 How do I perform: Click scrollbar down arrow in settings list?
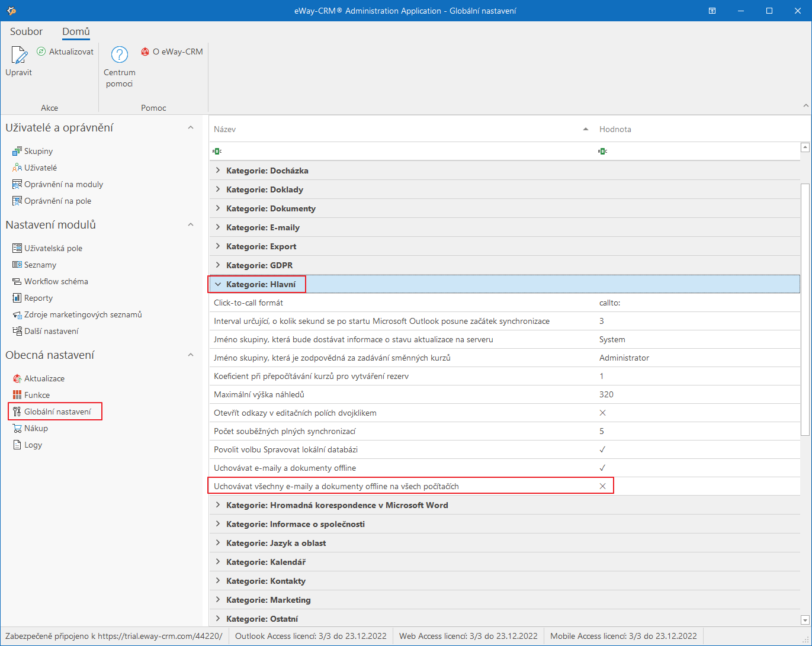tap(805, 620)
